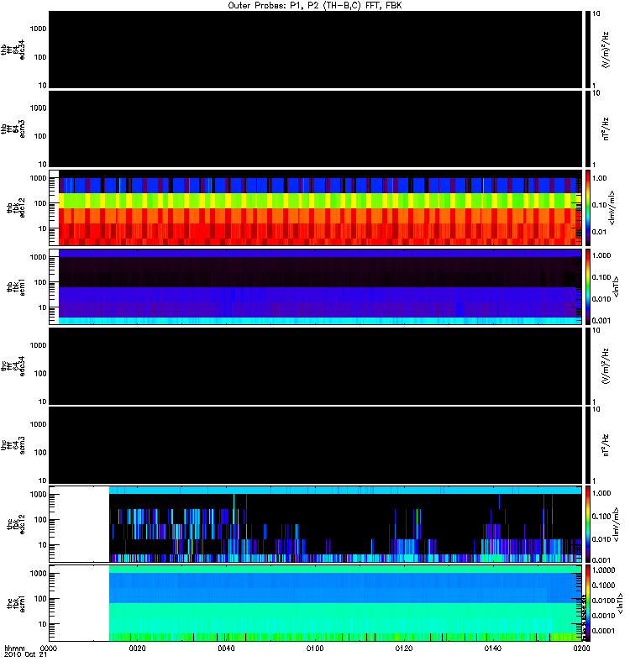
Task: Click the rainbow colorbar of the thc fbk scm1 panel
Action: 587,604
